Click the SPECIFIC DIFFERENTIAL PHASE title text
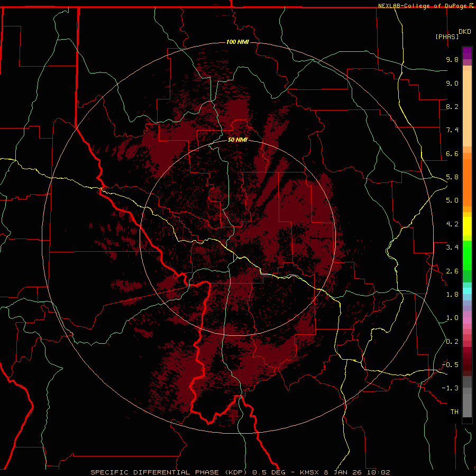Screen dimensions: 476x476 tap(154, 472)
